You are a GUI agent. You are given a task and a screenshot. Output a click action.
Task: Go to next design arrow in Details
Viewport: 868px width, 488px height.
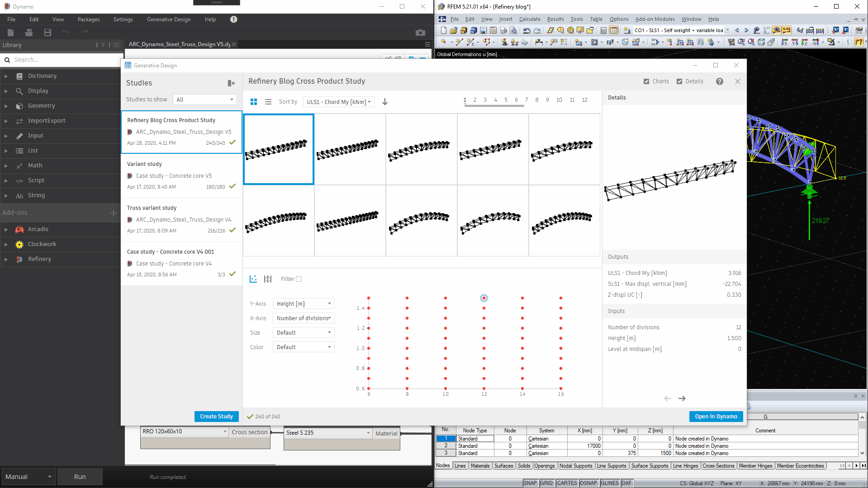click(682, 398)
